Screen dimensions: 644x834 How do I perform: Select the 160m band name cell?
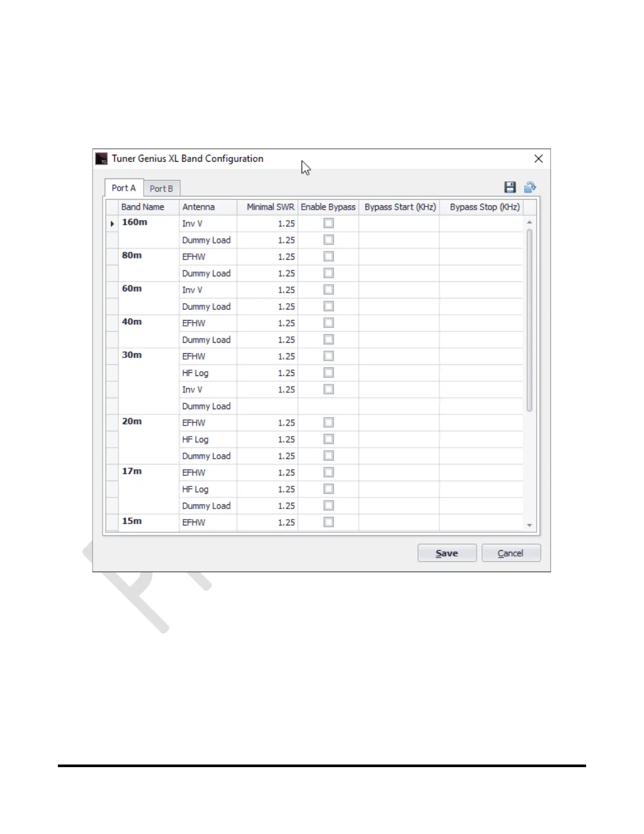pos(149,232)
